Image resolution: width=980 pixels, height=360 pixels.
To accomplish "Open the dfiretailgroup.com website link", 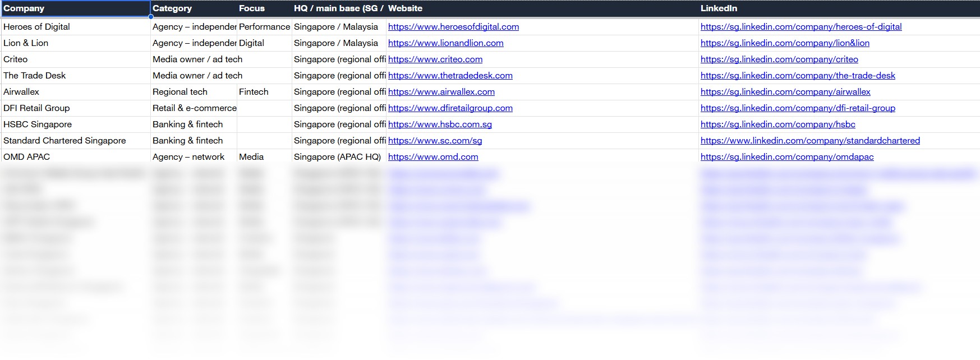I will tap(450, 108).
